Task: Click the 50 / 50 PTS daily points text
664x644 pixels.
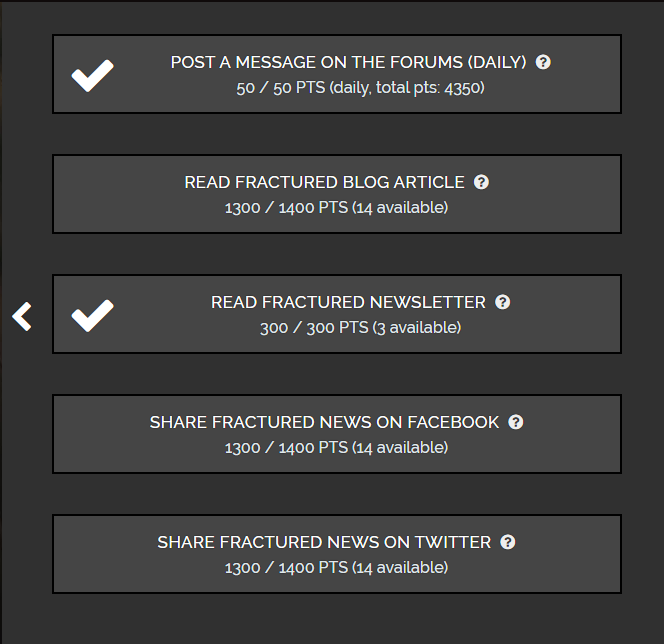Action: pyautogui.click(x=360, y=88)
